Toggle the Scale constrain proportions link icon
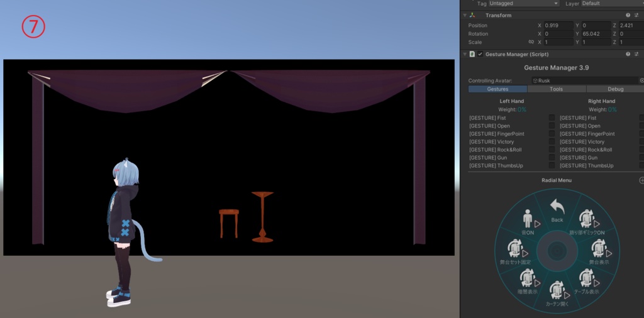 [531, 42]
